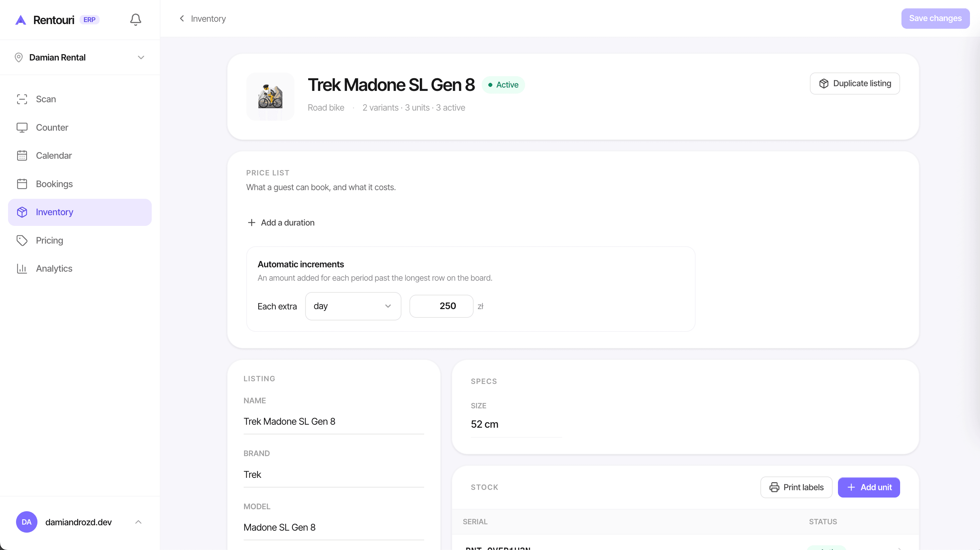
Task: Click the Print labels button
Action: (x=796, y=487)
